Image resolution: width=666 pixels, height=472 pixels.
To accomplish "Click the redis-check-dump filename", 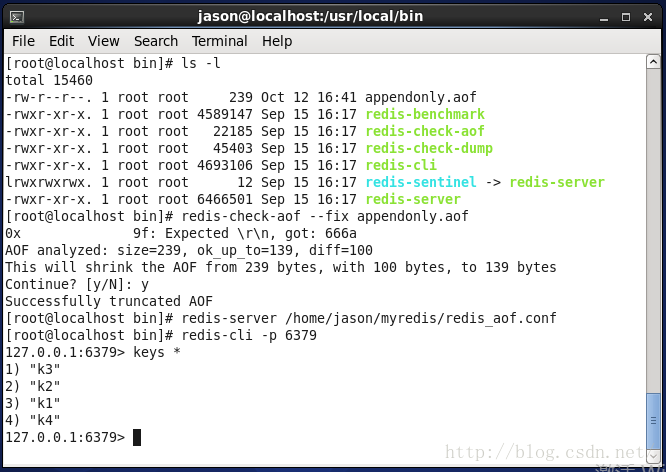I will [429, 148].
